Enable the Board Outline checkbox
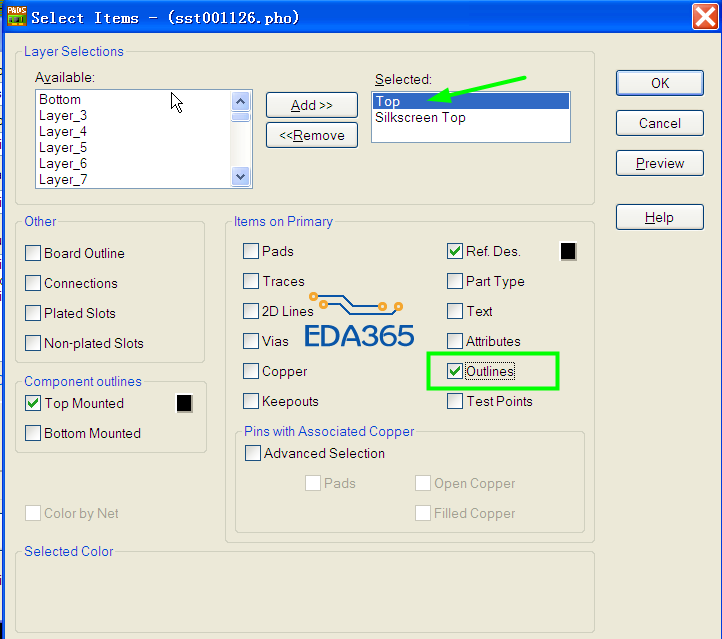722x639 pixels. click(33, 253)
